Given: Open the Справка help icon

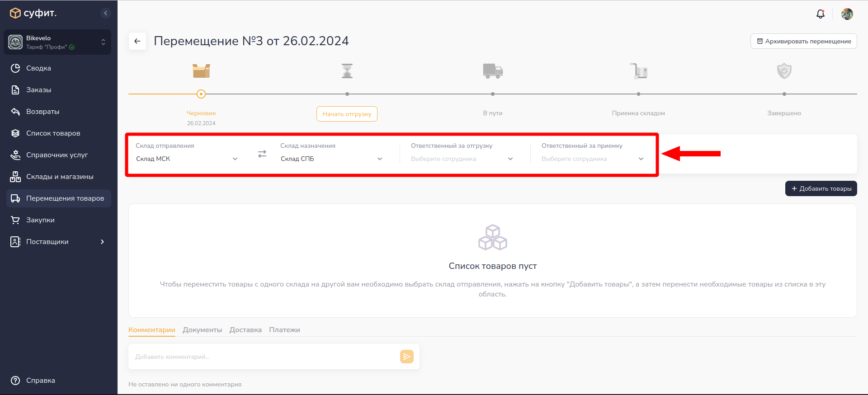Looking at the screenshot, I should [x=15, y=381].
